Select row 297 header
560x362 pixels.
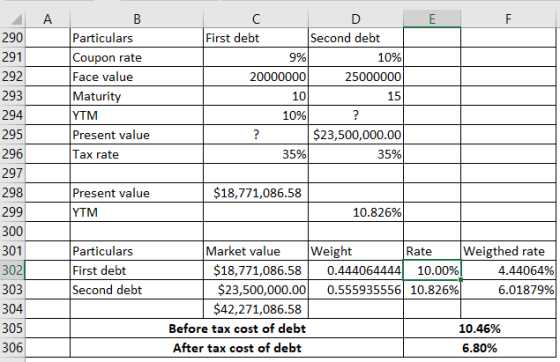click(12, 173)
